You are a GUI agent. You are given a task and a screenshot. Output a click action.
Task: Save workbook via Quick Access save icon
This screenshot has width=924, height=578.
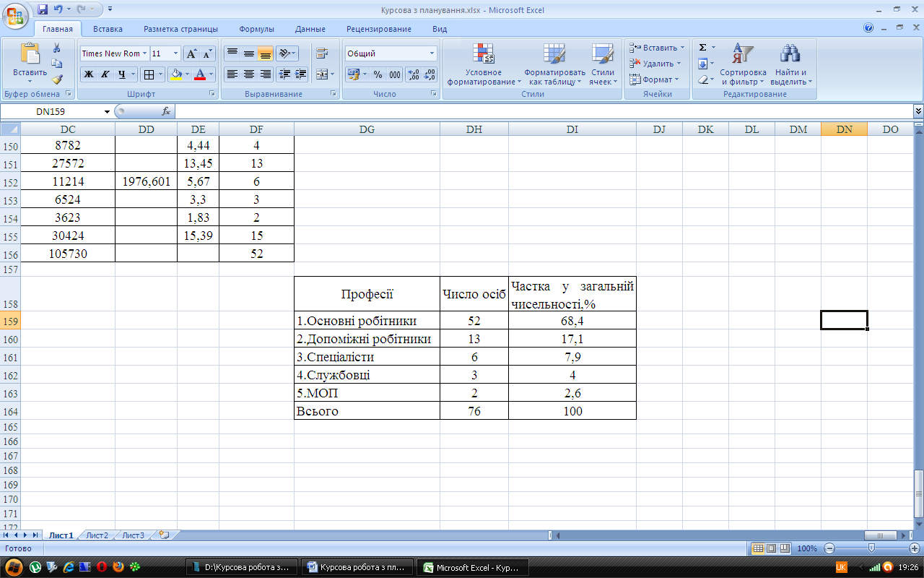coord(42,10)
